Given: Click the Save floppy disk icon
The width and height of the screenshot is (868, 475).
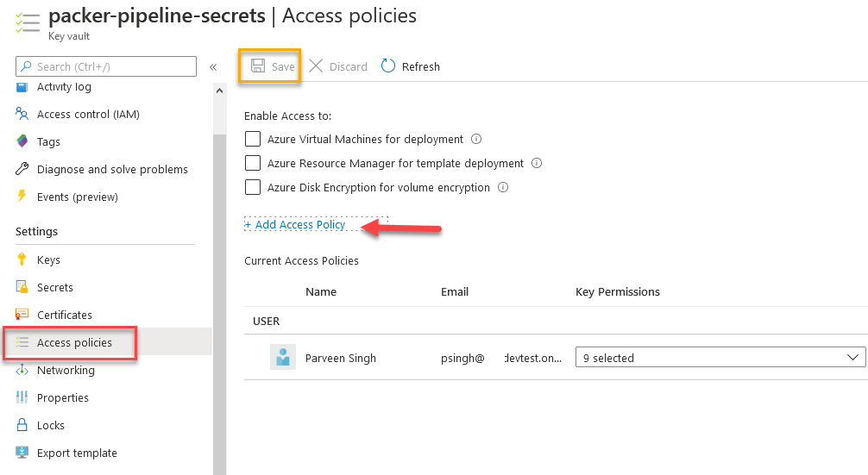Looking at the screenshot, I should pyautogui.click(x=257, y=66).
